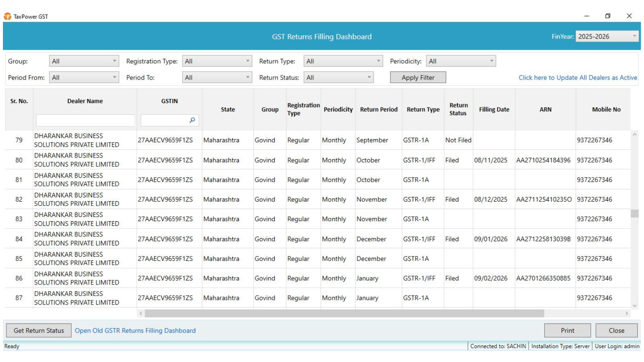This screenshot has width=644, height=362.
Task: Click the Return Period column header
Action: (379, 109)
